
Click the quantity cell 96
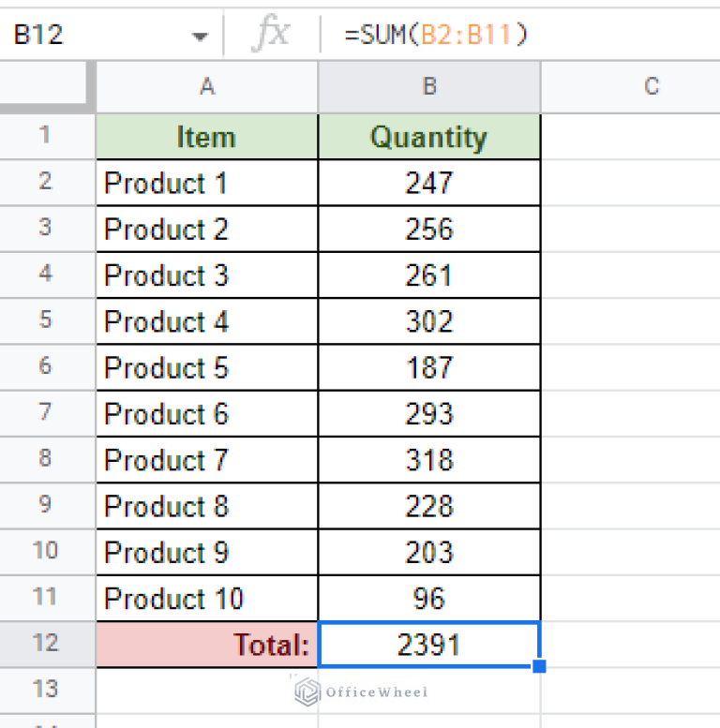(429, 598)
